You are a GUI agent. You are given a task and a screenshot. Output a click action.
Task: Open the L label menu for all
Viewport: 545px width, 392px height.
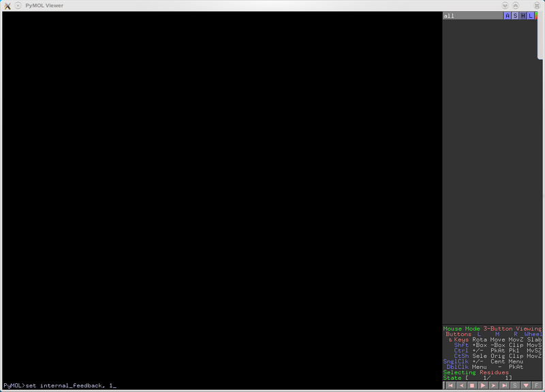531,16
